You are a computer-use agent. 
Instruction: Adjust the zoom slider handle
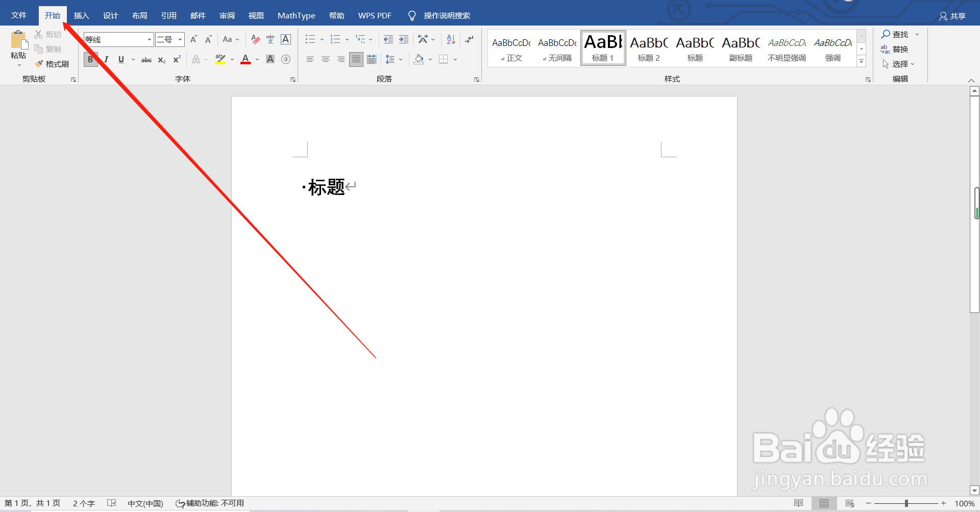pos(906,503)
